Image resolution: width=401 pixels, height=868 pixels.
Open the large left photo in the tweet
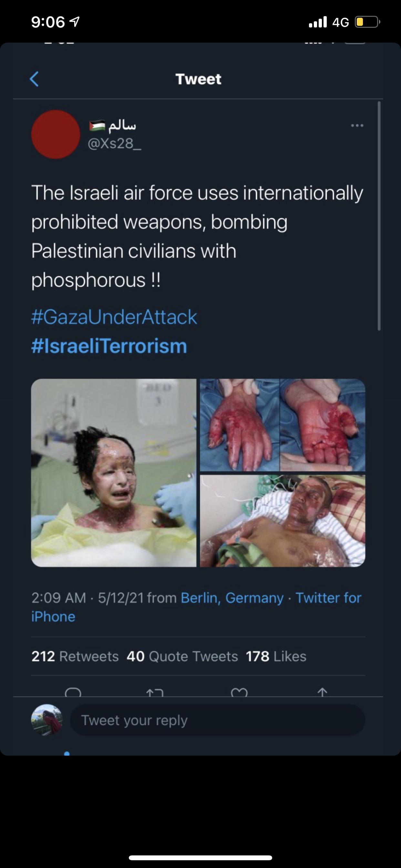pos(114,472)
